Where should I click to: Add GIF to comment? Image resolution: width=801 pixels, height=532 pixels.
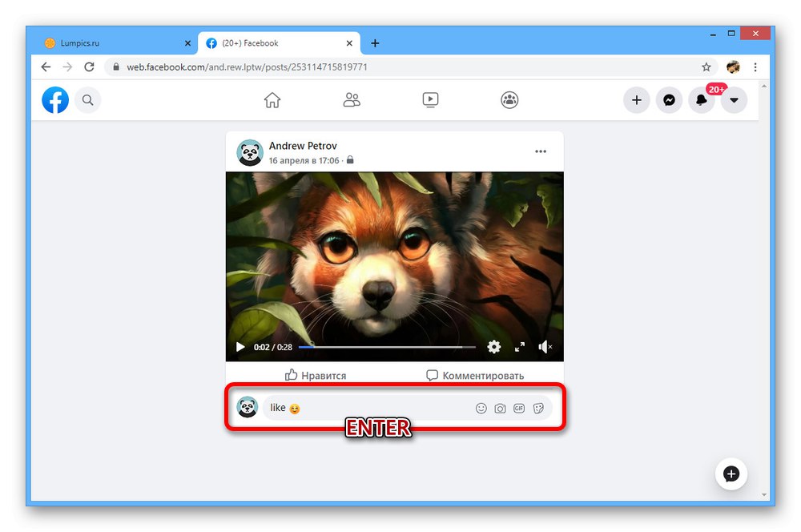pyautogui.click(x=519, y=409)
